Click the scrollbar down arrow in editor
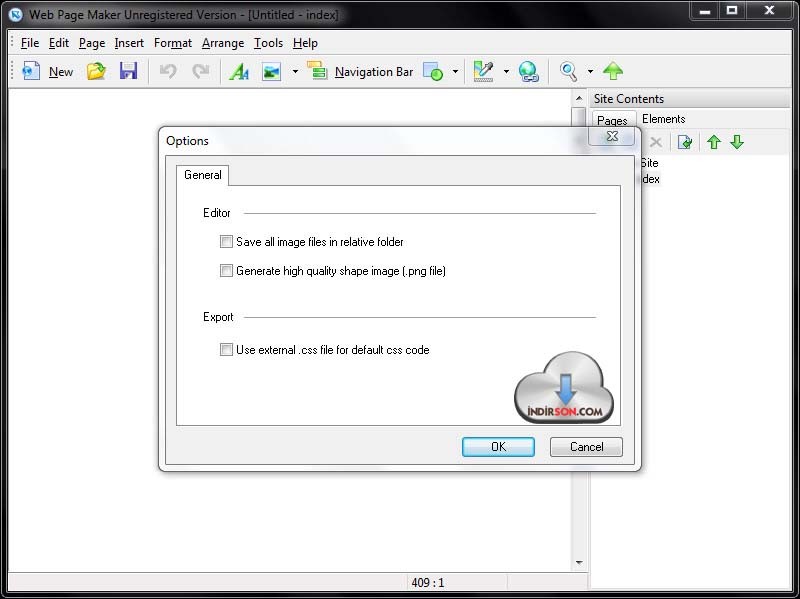 (579, 562)
